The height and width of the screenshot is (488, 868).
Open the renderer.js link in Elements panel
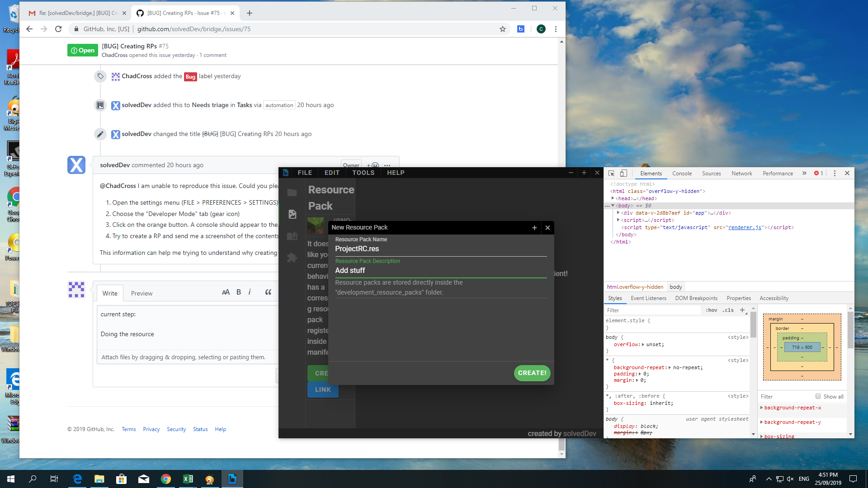744,227
